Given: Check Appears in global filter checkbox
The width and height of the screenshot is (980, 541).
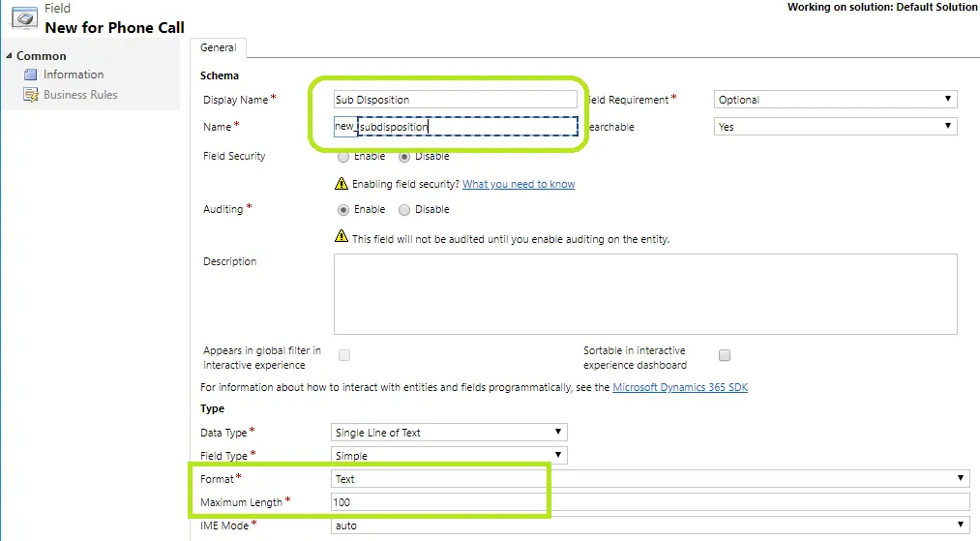Looking at the screenshot, I should pos(344,355).
